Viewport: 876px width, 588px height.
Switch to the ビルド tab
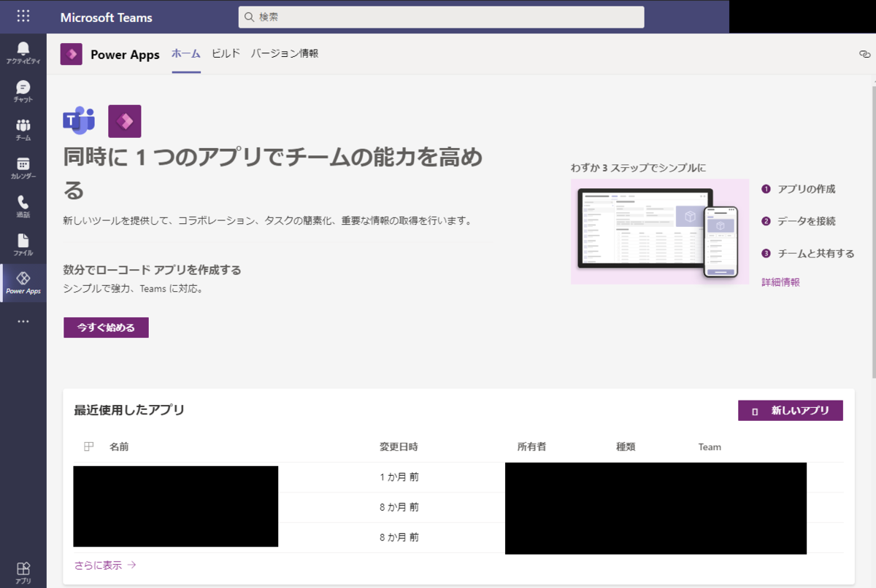(225, 53)
